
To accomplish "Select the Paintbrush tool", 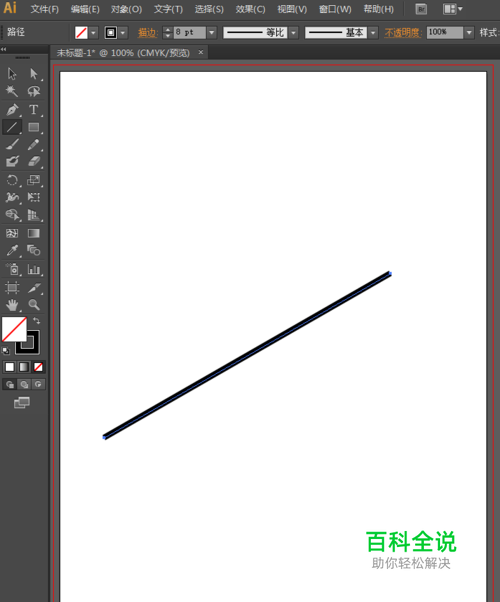I will [12, 144].
